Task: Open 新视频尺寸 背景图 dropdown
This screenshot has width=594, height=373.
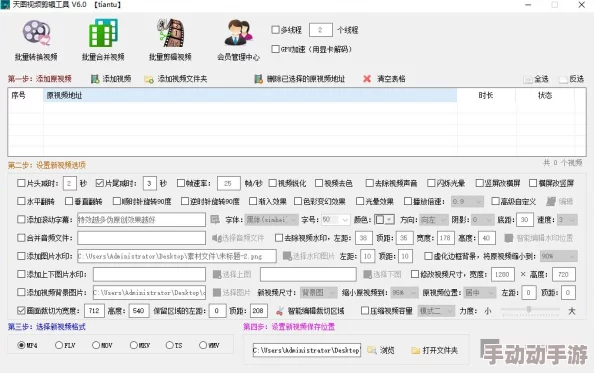Action: [x=319, y=292]
